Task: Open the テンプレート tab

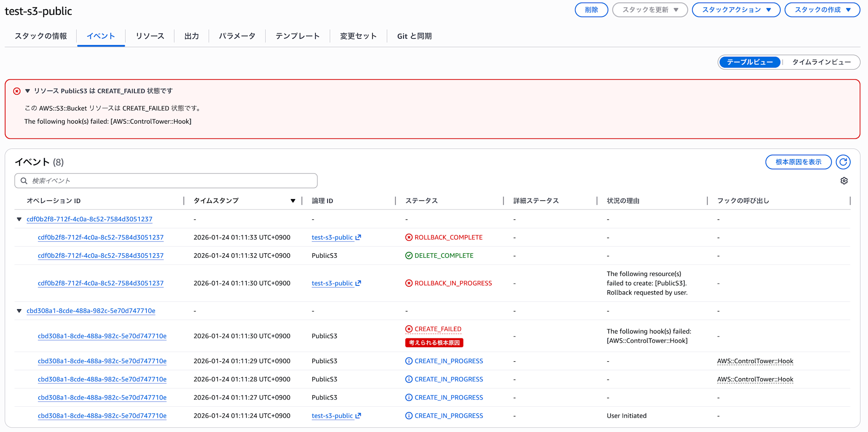Action: tap(297, 36)
